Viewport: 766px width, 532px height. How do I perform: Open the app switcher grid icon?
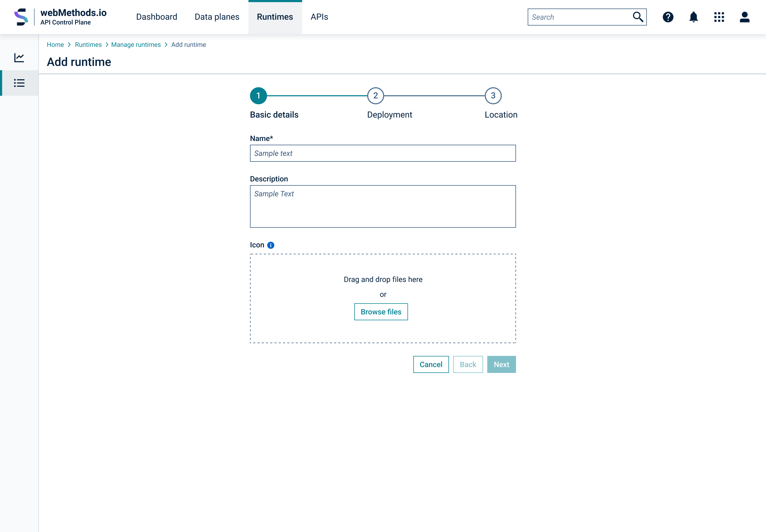(x=719, y=17)
